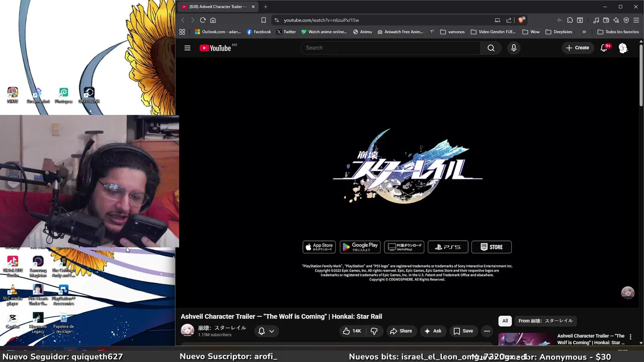This screenshot has height=362, width=644.
Task: Open YouTube notifications bell
Action: [x=604, y=48]
